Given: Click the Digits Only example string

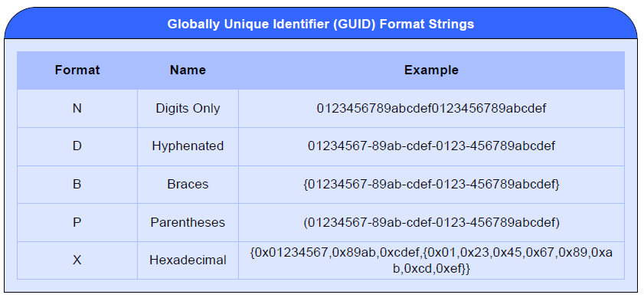Looking at the screenshot, I should pos(431,109).
